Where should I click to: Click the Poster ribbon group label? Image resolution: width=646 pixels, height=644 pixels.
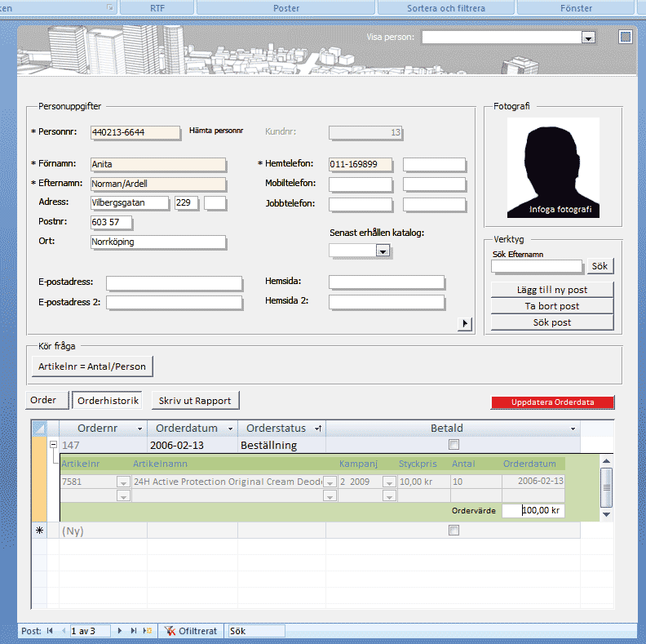[286, 8]
